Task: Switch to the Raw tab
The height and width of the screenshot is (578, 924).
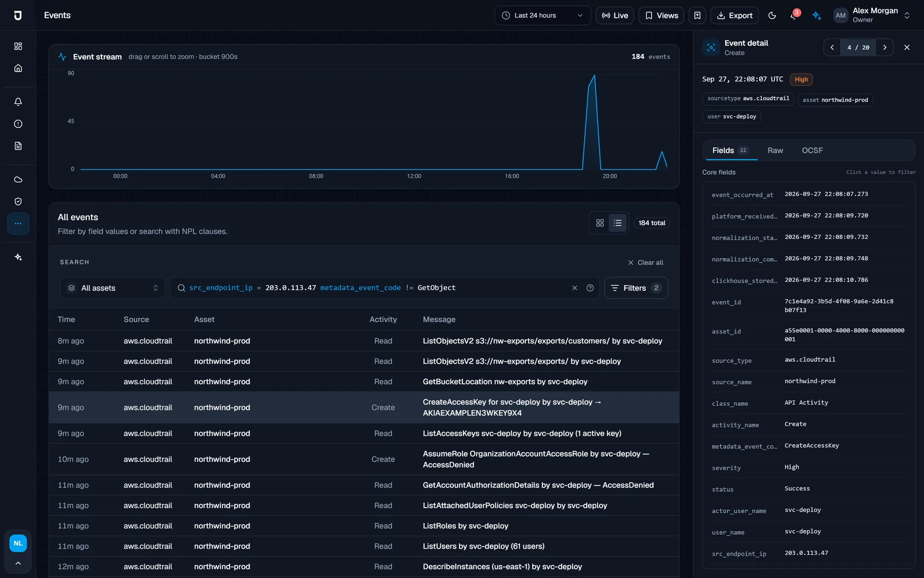Action: [x=775, y=150]
